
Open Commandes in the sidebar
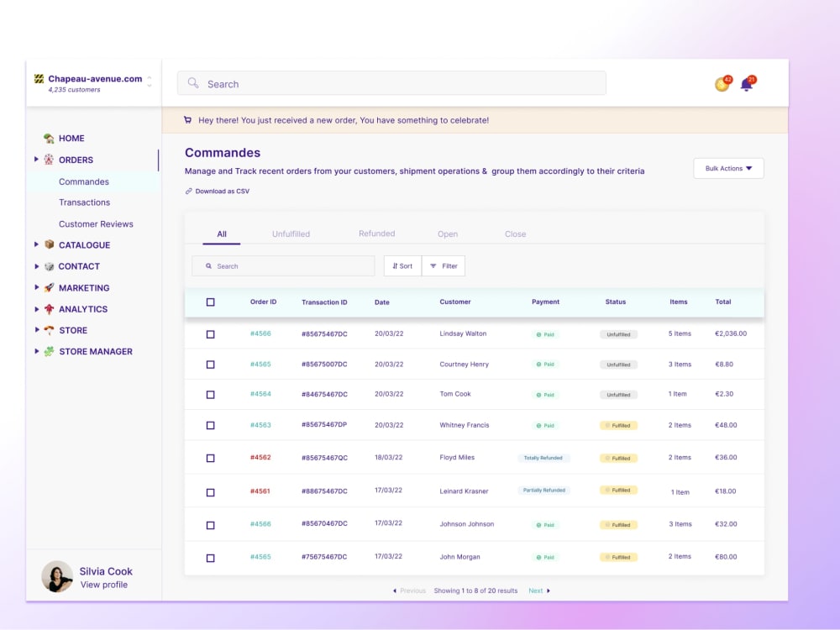click(x=84, y=181)
